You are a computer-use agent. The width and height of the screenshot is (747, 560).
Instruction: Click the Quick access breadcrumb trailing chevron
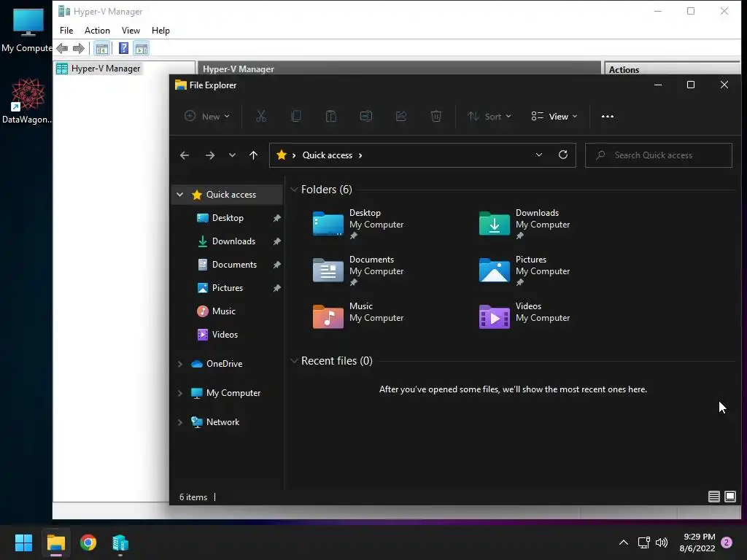click(360, 155)
